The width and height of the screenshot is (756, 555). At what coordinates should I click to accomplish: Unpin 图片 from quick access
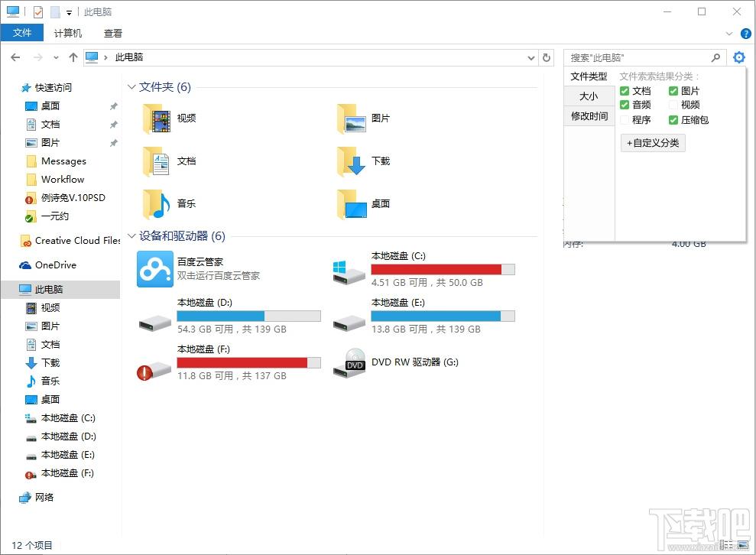pos(113,143)
